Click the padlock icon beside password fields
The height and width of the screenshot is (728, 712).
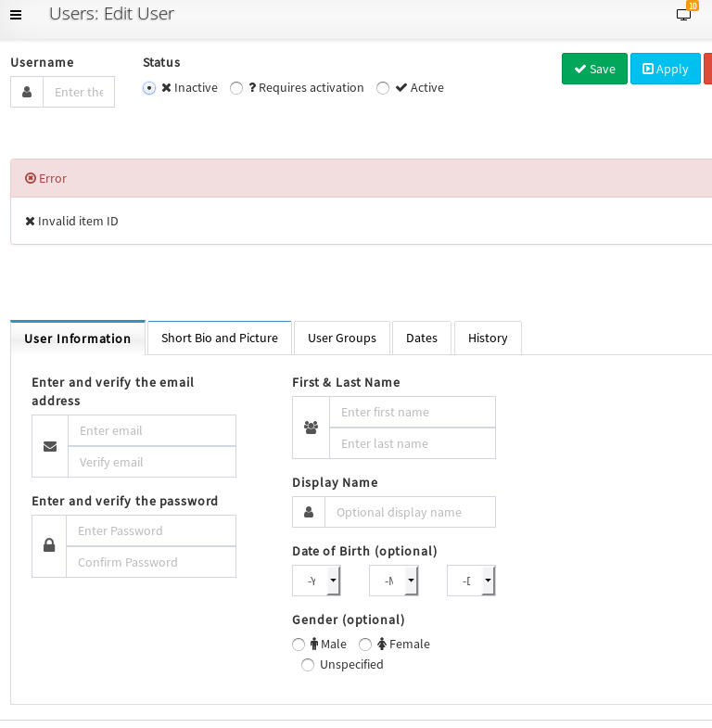pyautogui.click(x=49, y=545)
